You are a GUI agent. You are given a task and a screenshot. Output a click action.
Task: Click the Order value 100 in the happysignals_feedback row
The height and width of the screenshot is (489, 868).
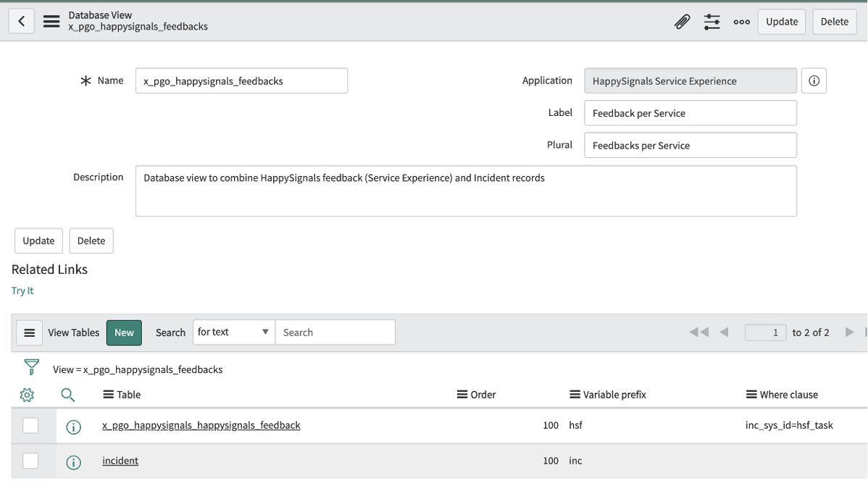pos(550,425)
